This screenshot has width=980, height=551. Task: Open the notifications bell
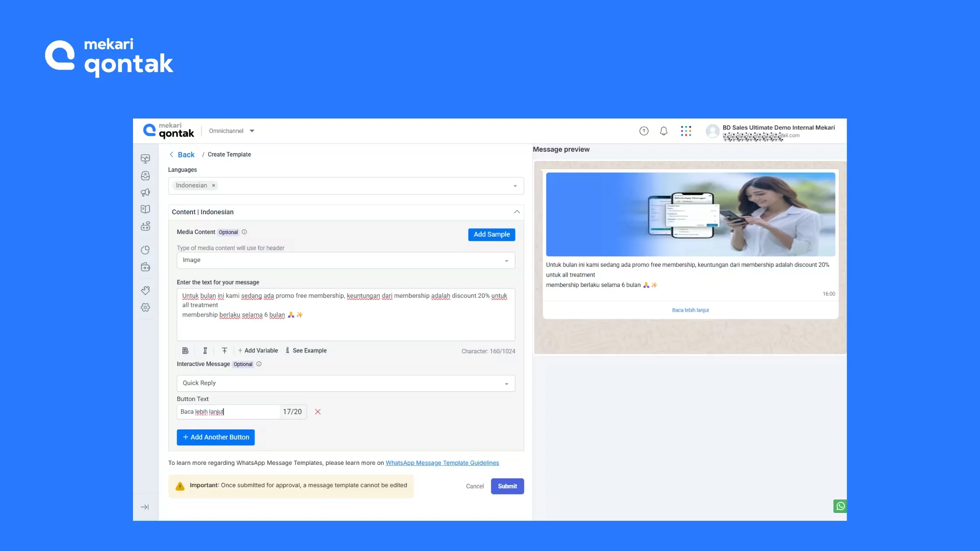tap(664, 131)
